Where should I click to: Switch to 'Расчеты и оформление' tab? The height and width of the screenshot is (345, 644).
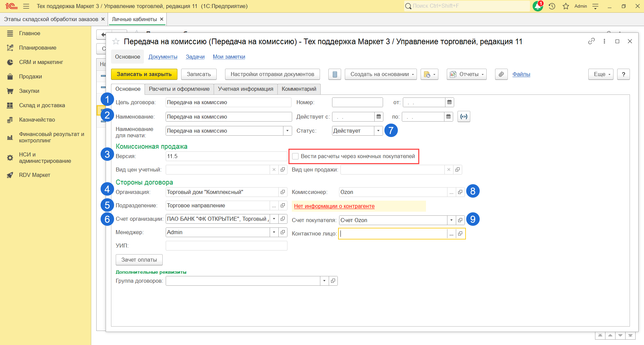[x=179, y=89]
